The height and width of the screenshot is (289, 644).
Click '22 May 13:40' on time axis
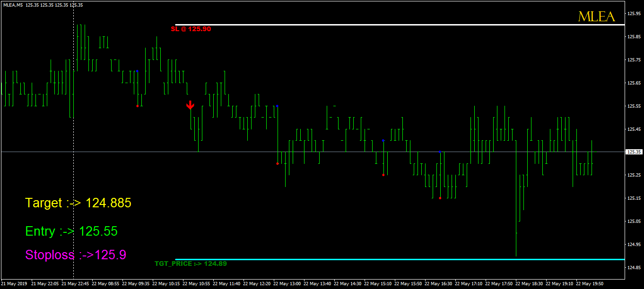(x=317, y=284)
